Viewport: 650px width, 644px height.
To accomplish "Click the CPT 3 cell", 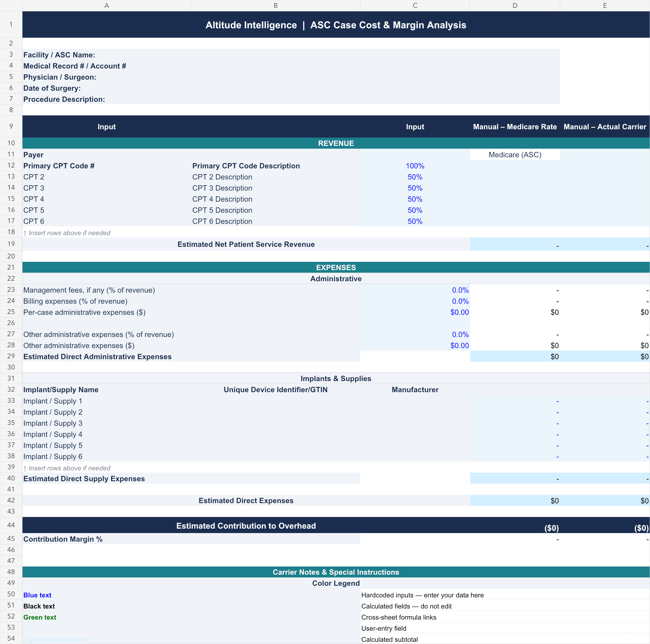I will (x=107, y=188).
